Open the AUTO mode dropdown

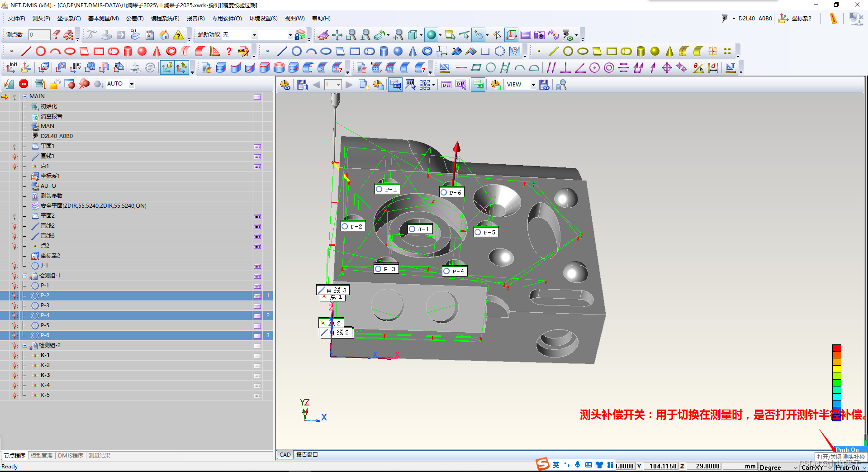pos(132,84)
